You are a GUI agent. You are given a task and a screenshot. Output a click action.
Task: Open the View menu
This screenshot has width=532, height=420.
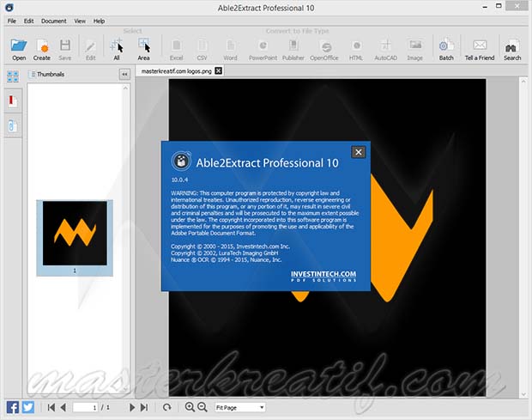[80, 21]
